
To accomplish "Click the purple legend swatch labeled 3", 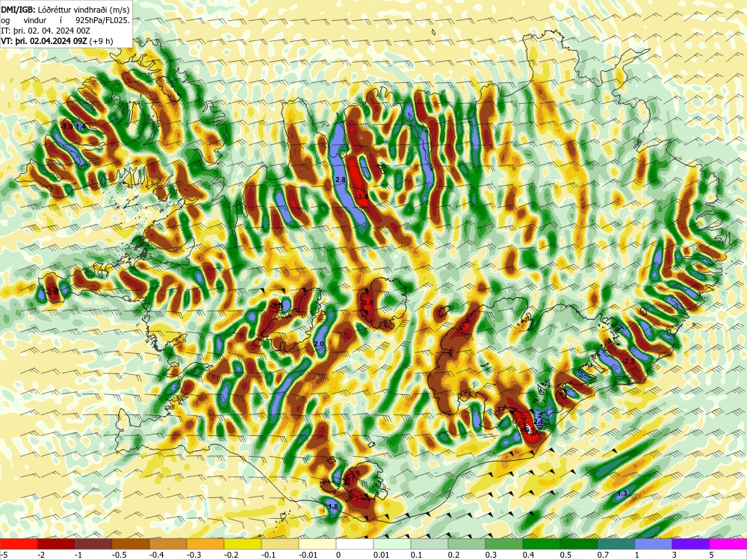I will 691,544.
